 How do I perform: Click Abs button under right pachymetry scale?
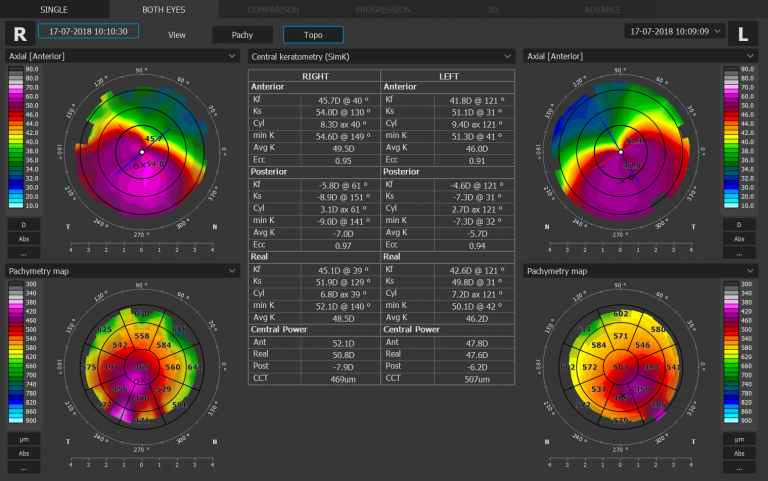[x=24, y=454]
